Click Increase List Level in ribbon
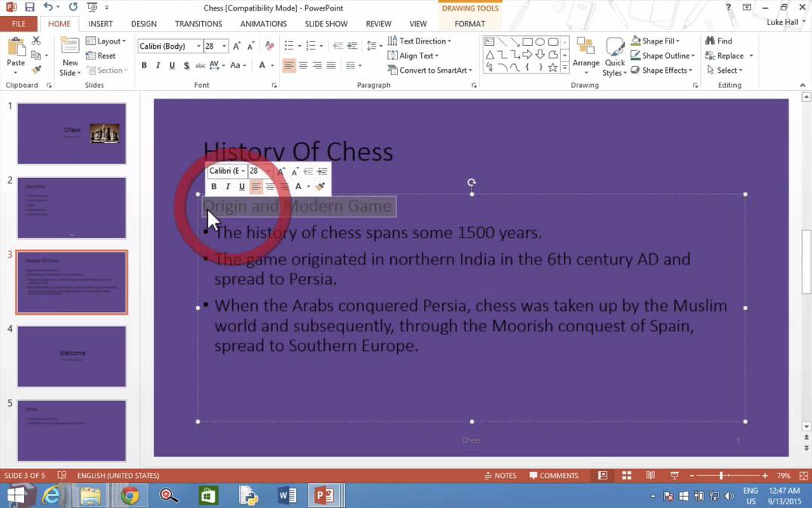The height and width of the screenshot is (508, 812). pyautogui.click(x=352, y=46)
